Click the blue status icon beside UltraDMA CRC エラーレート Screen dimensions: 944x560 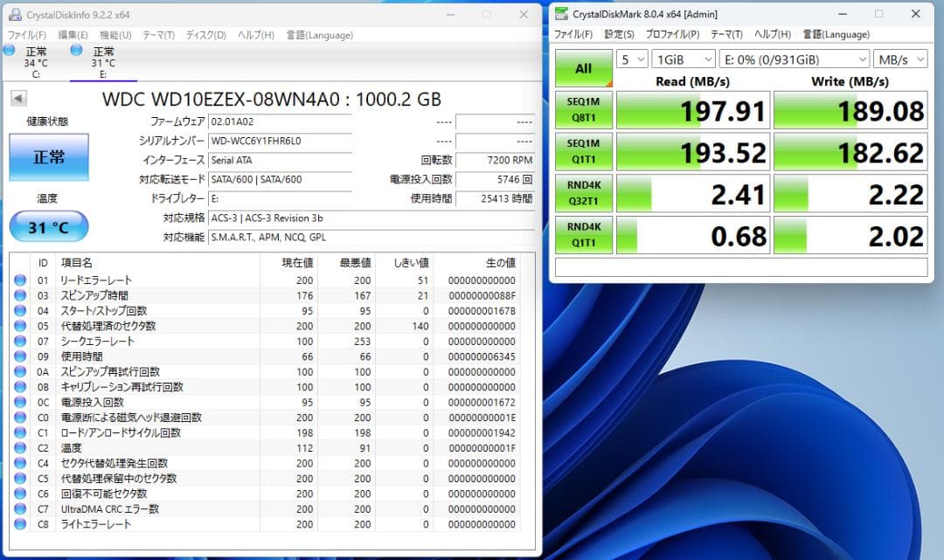pyautogui.click(x=18, y=508)
